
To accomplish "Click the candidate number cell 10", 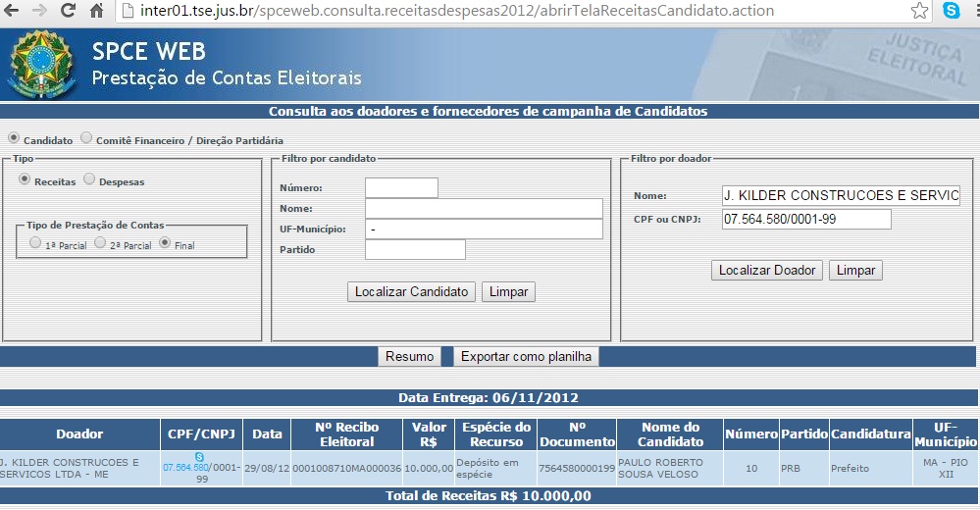I will point(751,468).
